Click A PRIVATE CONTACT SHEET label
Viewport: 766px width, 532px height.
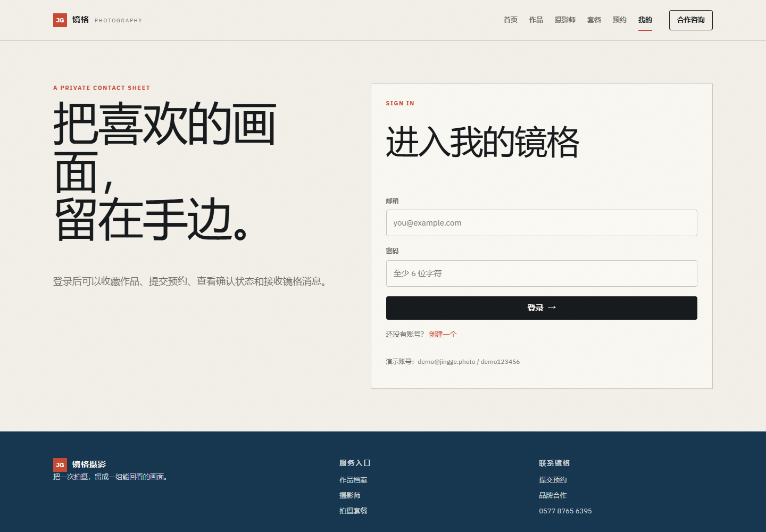click(102, 88)
